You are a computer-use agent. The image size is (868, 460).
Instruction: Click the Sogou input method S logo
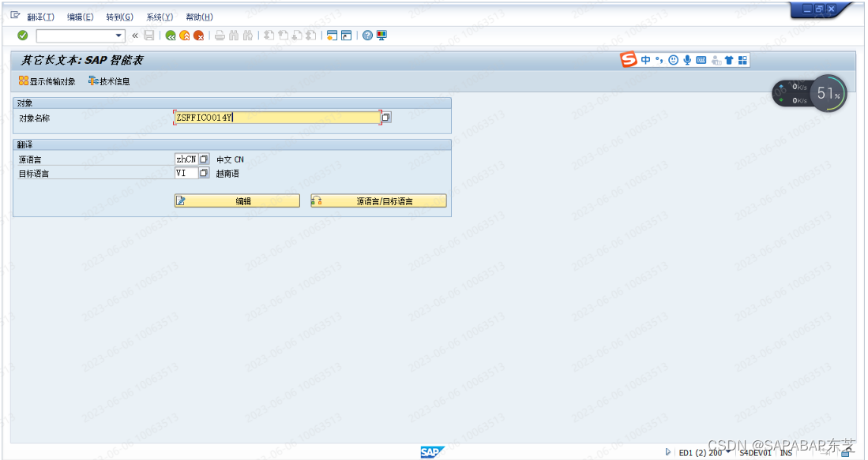click(x=629, y=60)
